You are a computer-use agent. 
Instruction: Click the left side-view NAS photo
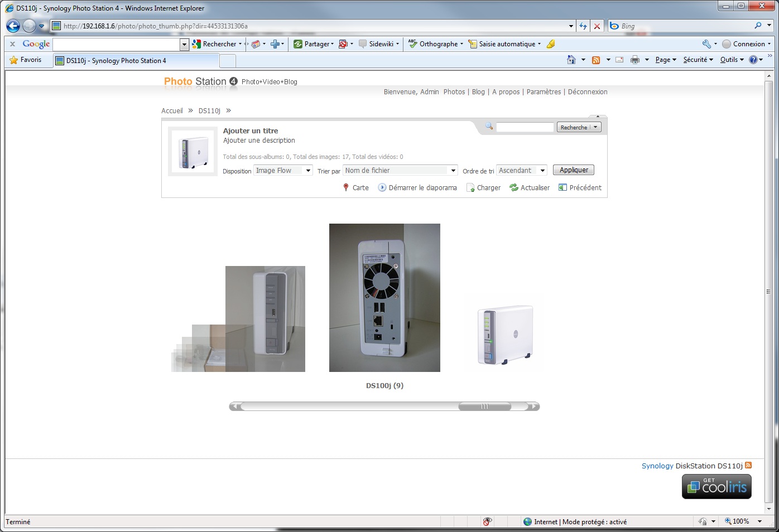click(x=265, y=319)
